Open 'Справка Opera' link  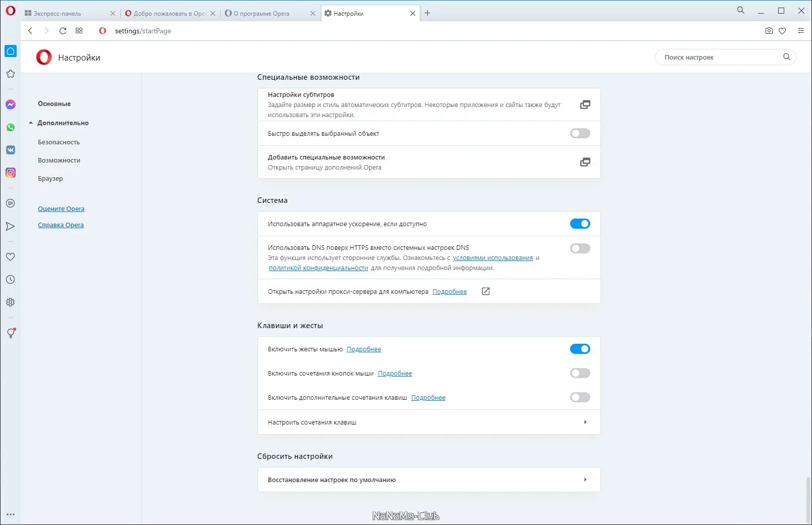[x=61, y=225]
